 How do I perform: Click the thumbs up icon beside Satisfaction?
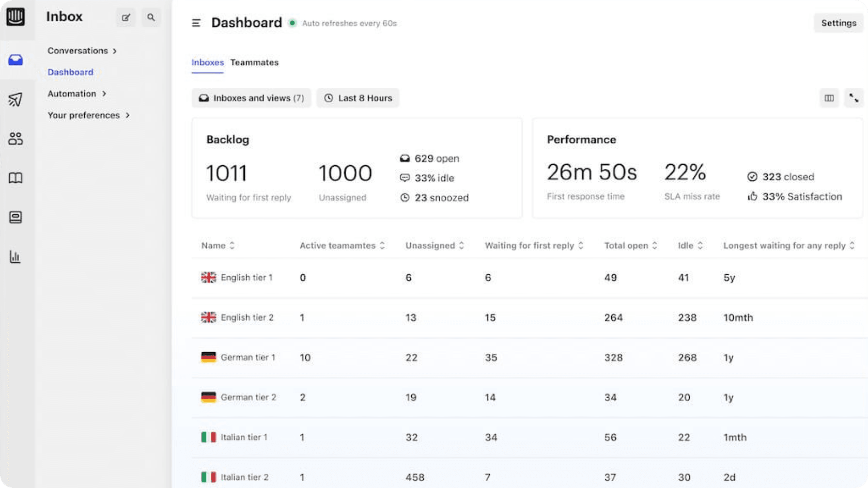pos(752,196)
